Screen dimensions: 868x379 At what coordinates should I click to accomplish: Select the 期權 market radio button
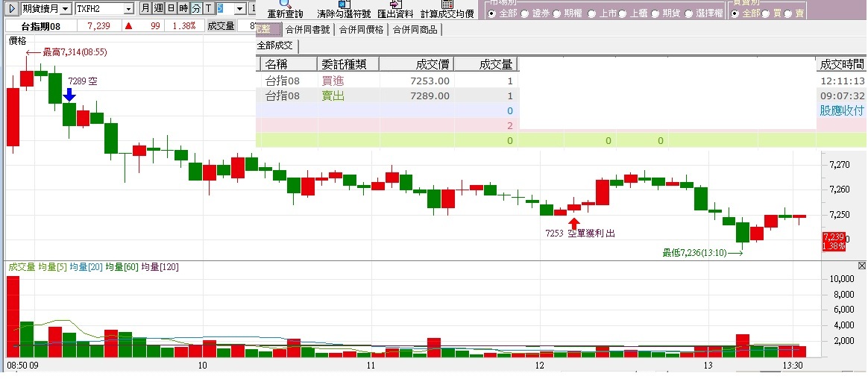click(557, 13)
